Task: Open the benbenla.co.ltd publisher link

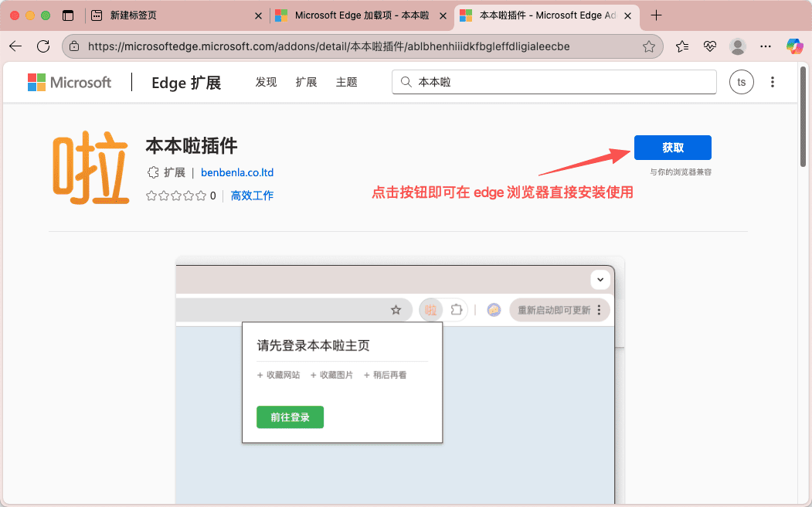Action: pyautogui.click(x=237, y=173)
